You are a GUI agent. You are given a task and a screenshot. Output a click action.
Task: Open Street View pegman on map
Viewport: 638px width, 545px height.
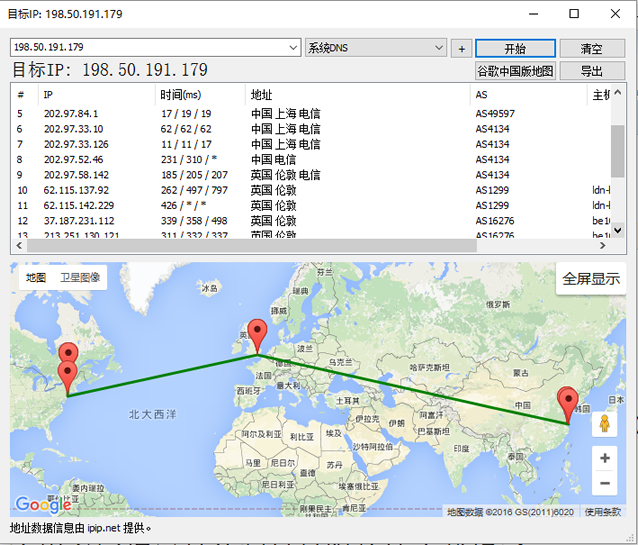click(604, 423)
